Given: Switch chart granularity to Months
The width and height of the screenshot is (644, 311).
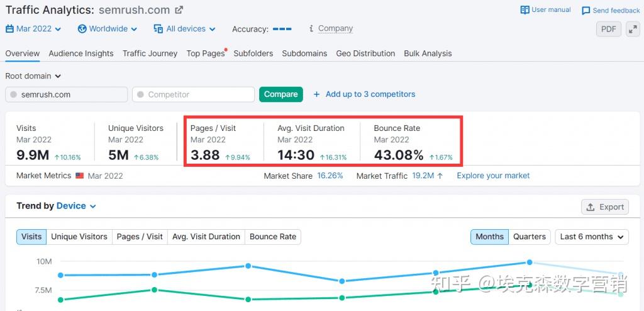Looking at the screenshot, I should (x=489, y=237).
